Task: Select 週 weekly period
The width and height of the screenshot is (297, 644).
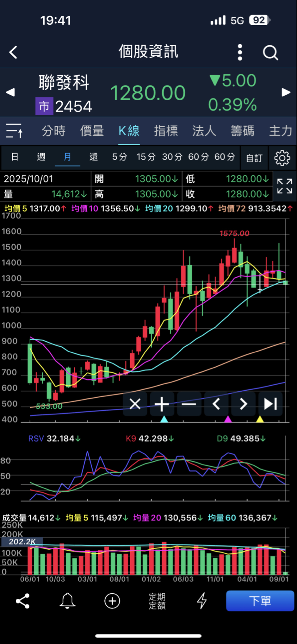Action: pyautogui.click(x=41, y=157)
